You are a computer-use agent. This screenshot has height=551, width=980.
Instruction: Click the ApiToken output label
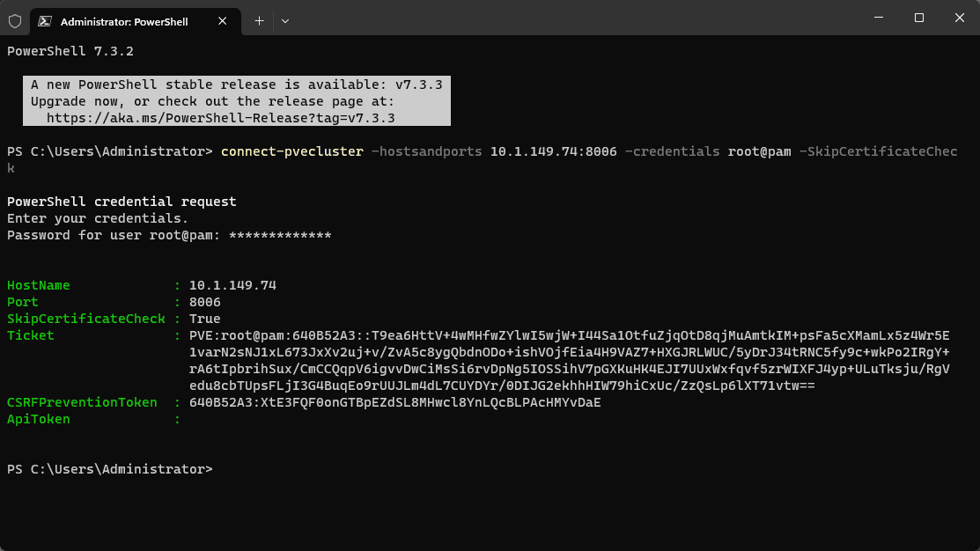coord(39,419)
